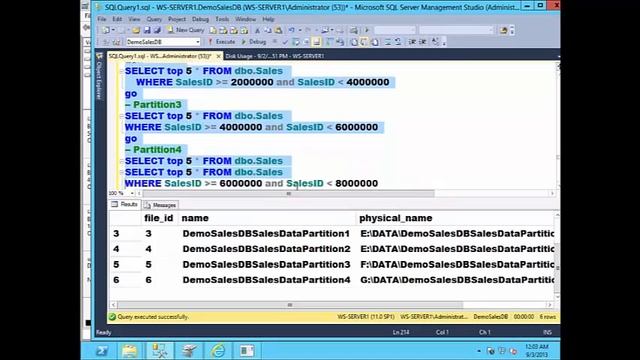Click the Undo arrow icon
The height and width of the screenshot is (360, 640).
click(x=291, y=30)
